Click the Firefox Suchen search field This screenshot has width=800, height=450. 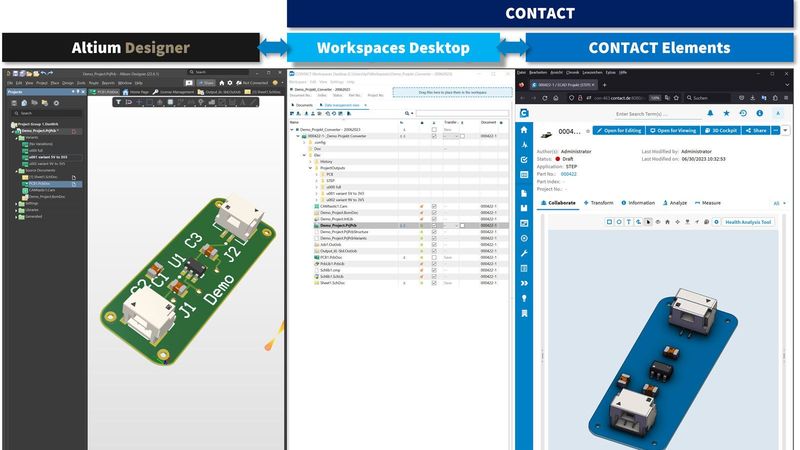pyautogui.click(x=708, y=98)
